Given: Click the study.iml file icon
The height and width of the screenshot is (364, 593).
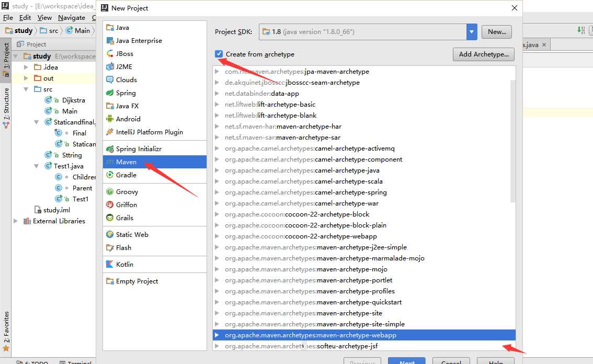Looking at the screenshot, I should click(38, 210).
